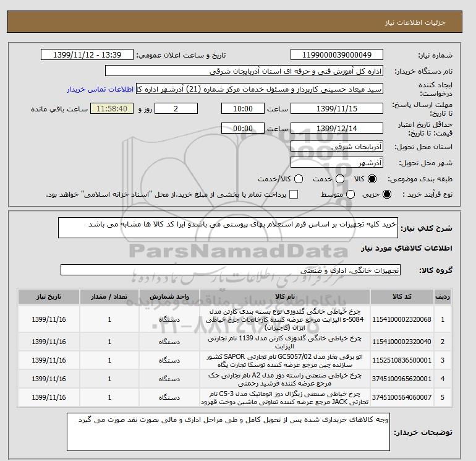Click product code 1154100002320040

(402, 342)
